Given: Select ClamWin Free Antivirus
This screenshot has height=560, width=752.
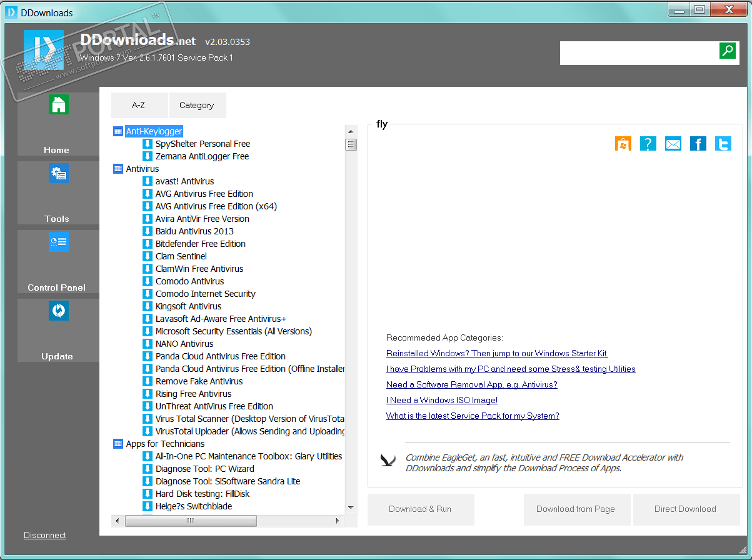Looking at the screenshot, I should pos(199,269).
